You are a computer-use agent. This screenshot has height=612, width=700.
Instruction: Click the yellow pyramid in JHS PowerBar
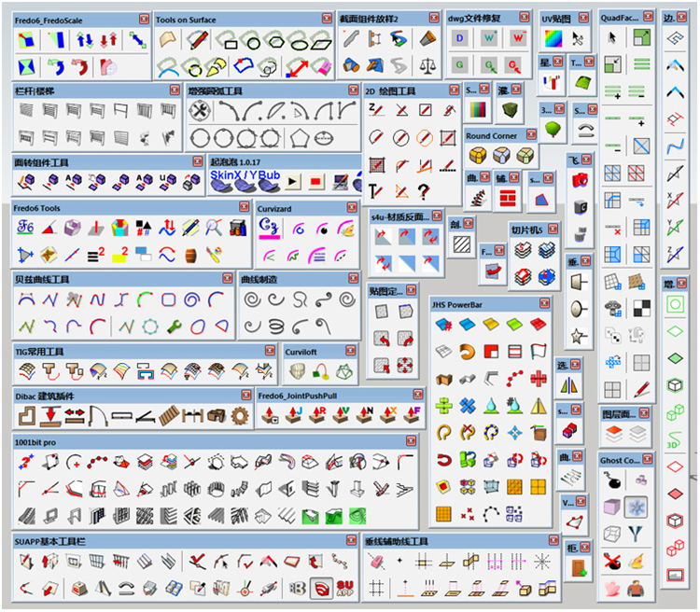click(539, 406)
